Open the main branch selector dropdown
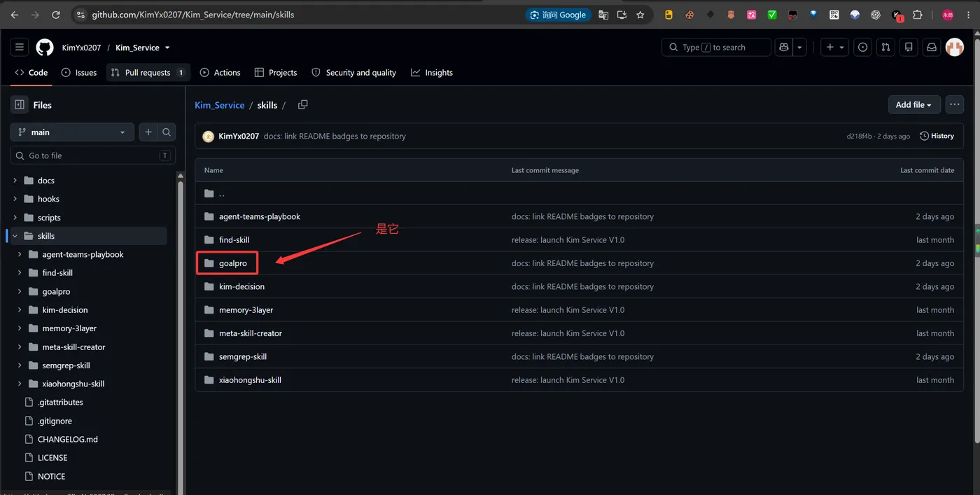The width and height of the screenshot is (980, 495). point(72,132)
